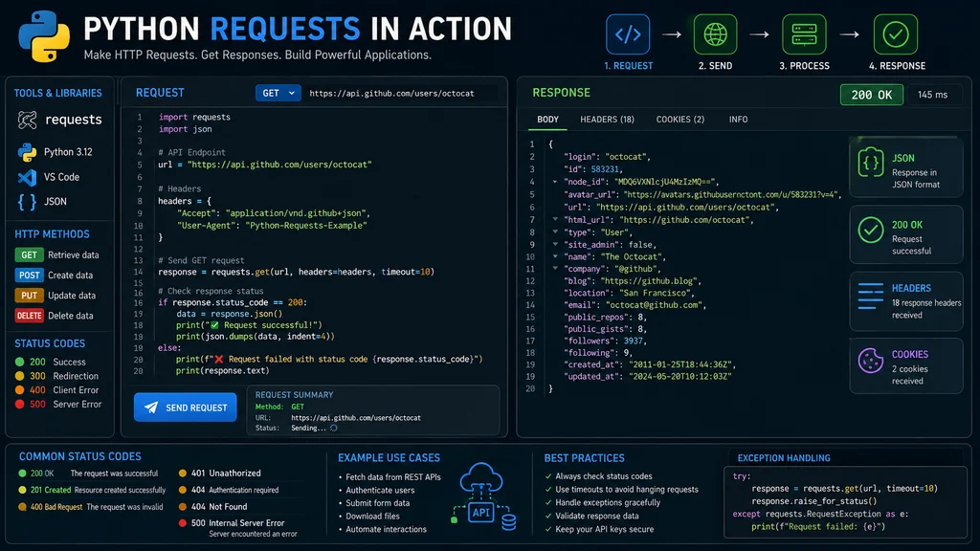Click the orange dot beside 401 Unauthorized
The image size is (980, 551).
click(183, 474)
